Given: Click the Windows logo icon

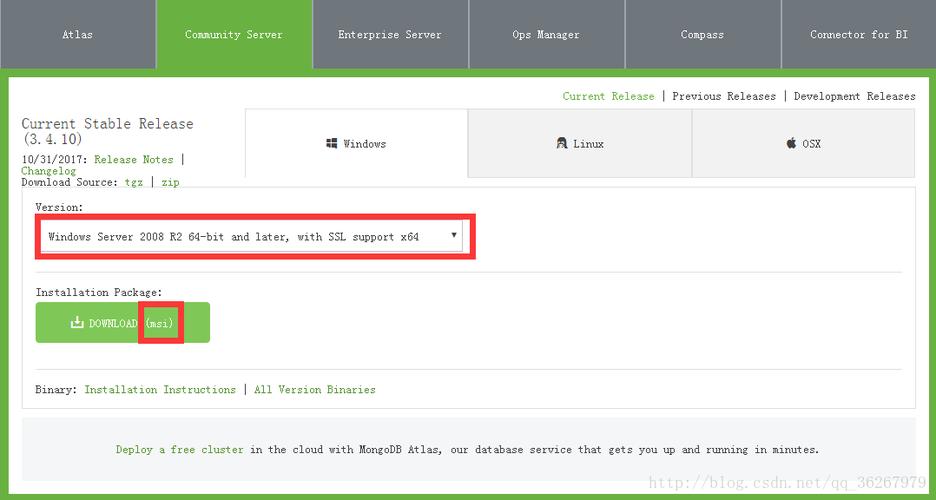Looking at the screenshot, I should (332, 143).
